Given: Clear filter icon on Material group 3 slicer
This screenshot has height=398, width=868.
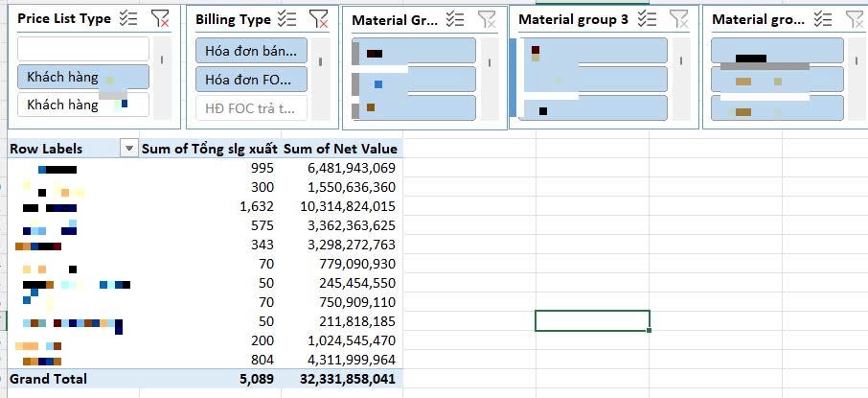Looking at the screenshot, I should coord(678,18).
